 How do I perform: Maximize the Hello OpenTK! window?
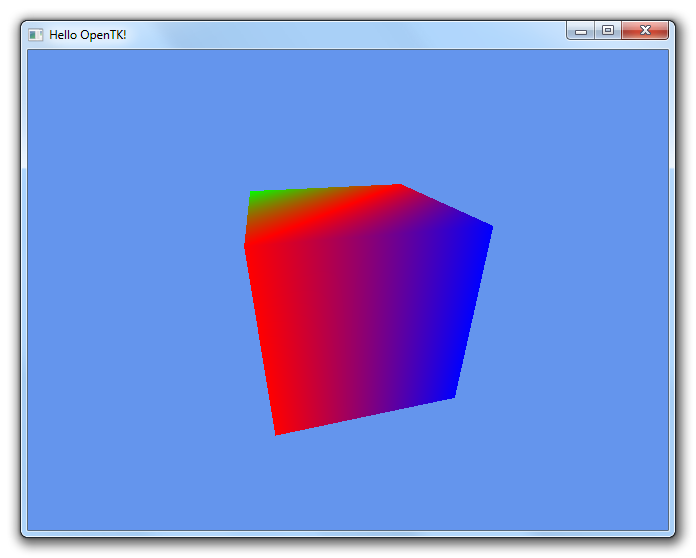pyautogui.click(x=607, y=31)
